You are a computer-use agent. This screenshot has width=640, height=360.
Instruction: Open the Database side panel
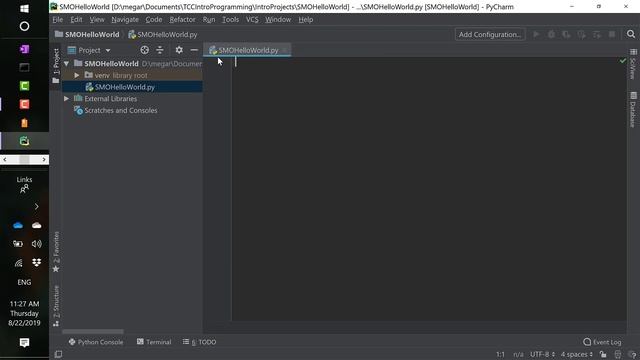pos(633,110)
